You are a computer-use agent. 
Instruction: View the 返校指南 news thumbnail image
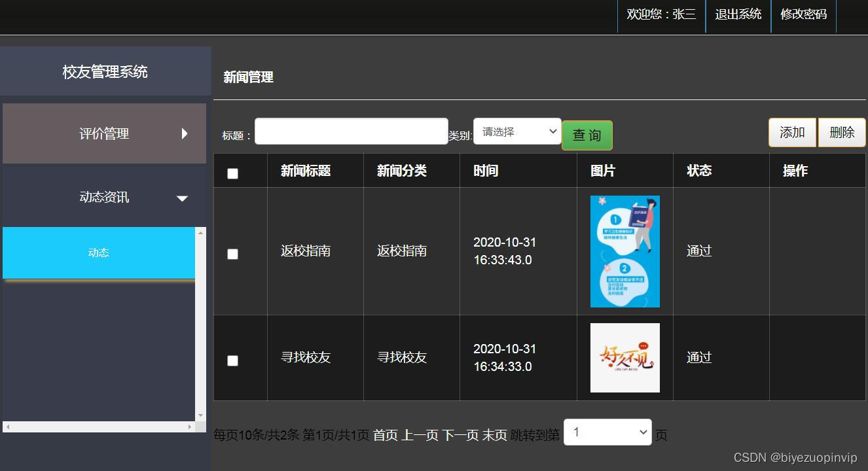624,251
